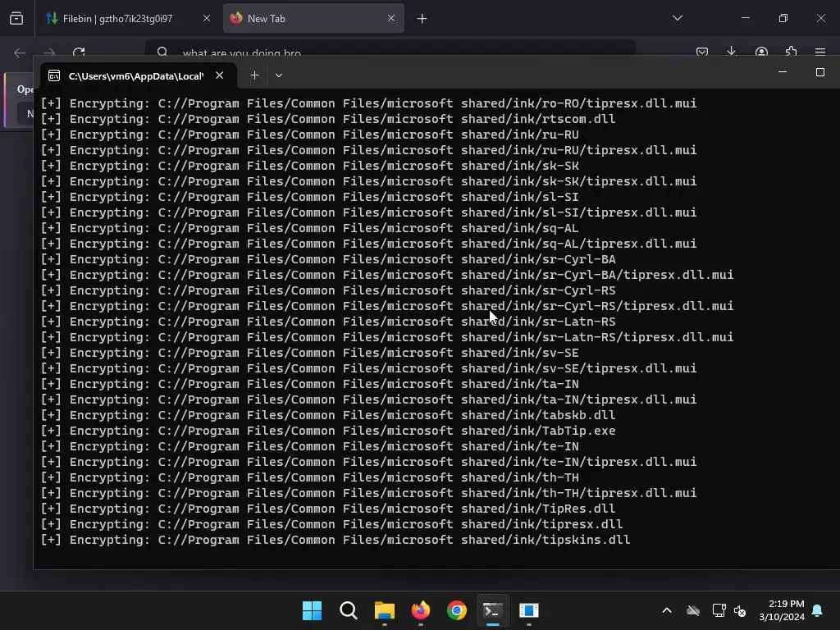This screenshot has width=840, height=630.
Task: Open the Windows Start menu
Action: click(x=312, y=610)
